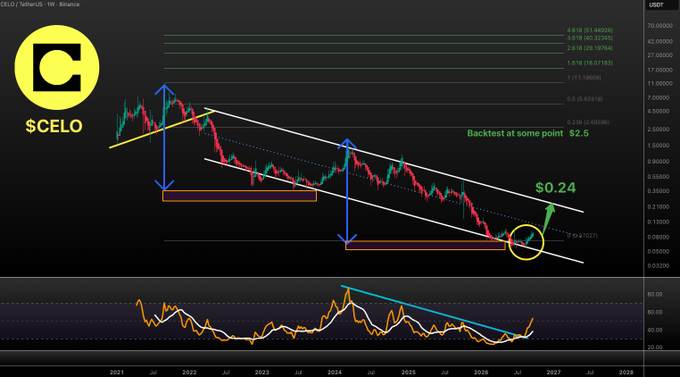
Task: Click 2023 on the time axis
Action: [x=262, y=372]
